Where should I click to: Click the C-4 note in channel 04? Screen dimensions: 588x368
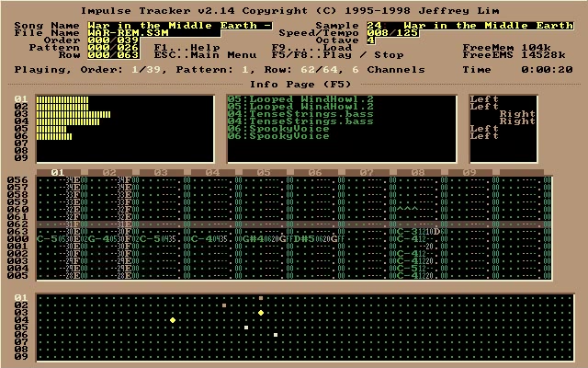pos(202,239)
